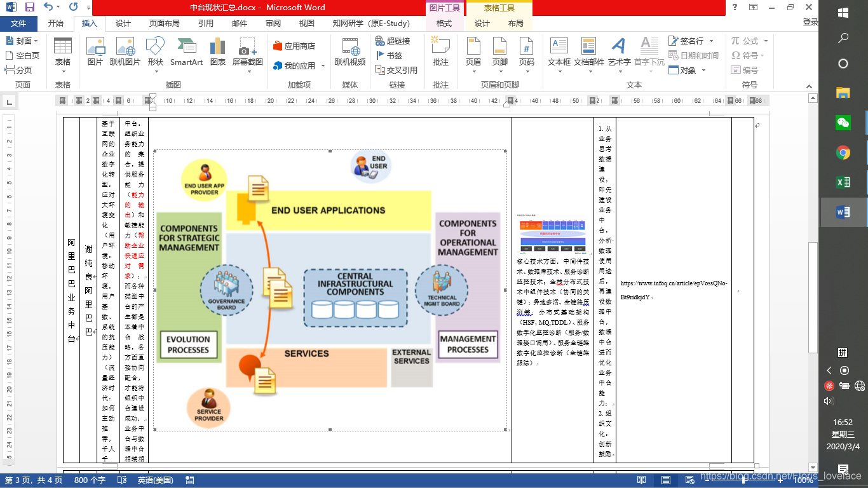Screen dimensions: 868x488
Task: Click the Save icon in quick access toolbar
Action: (30, 8)
